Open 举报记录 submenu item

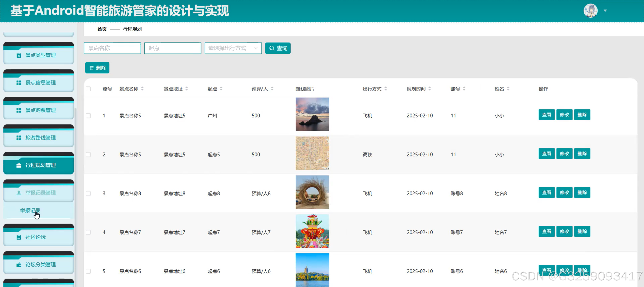point(30,210)
